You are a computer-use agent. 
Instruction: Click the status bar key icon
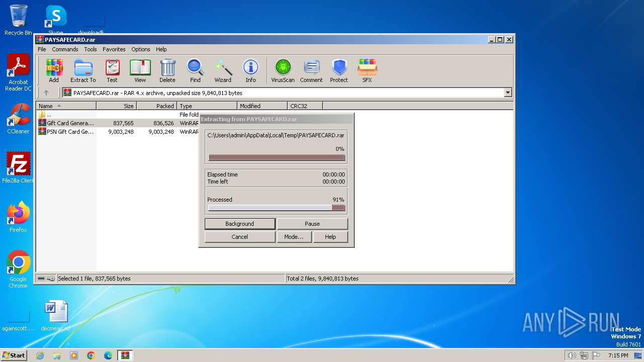tap(51, 279)
